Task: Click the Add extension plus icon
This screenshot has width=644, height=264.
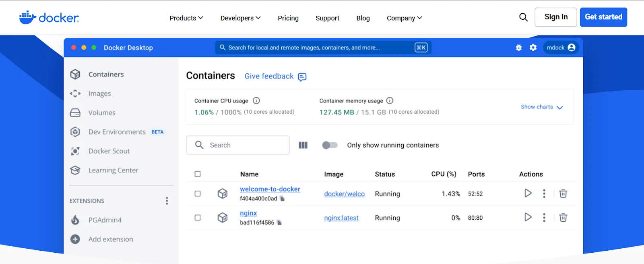Action: pyautogui.click(x=75, y=239)
